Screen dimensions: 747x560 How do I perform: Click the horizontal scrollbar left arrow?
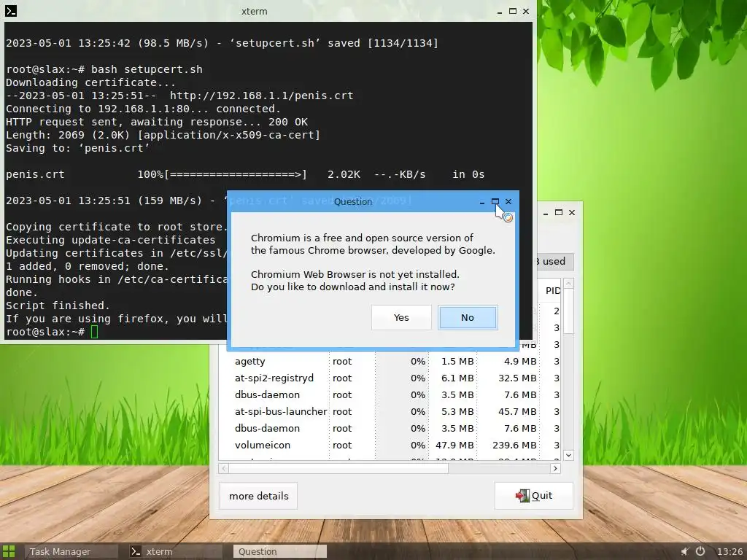click(x=224, y=469)
